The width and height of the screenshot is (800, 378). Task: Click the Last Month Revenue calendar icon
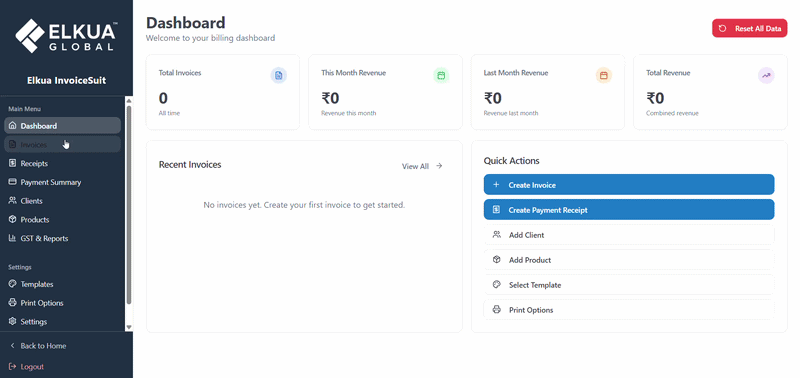click(x=604, y=75)
